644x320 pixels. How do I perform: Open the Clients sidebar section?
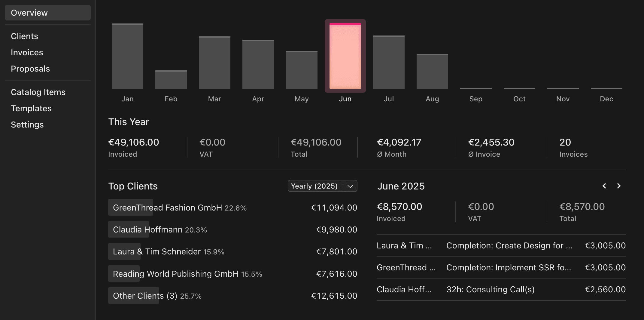(24, 36)
